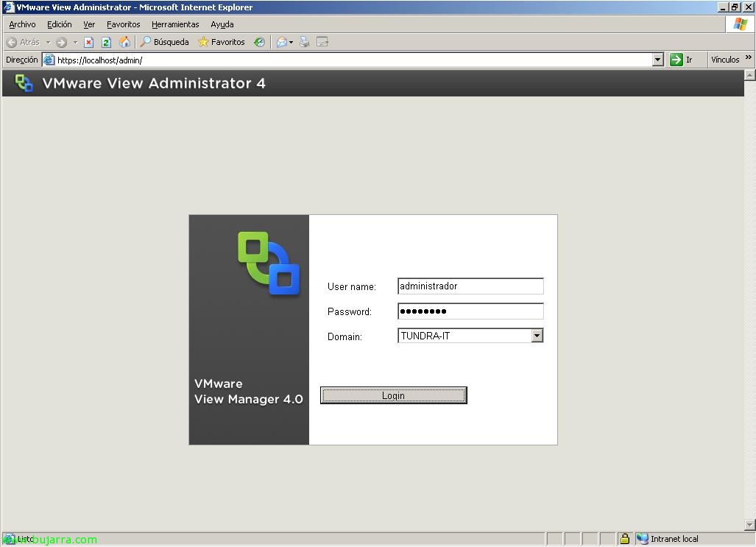
Task: Click the Mail envelope toolbar icon
Action: tap(282, 43)
